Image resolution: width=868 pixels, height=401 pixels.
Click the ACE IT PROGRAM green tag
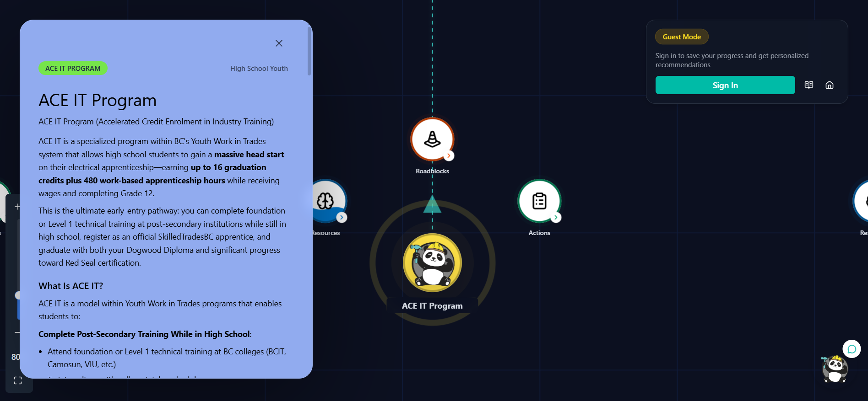point(73,69)
